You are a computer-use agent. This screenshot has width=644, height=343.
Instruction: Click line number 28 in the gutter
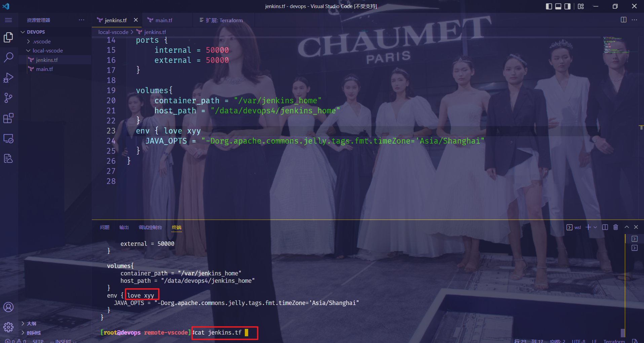click(x=111, y=181)
